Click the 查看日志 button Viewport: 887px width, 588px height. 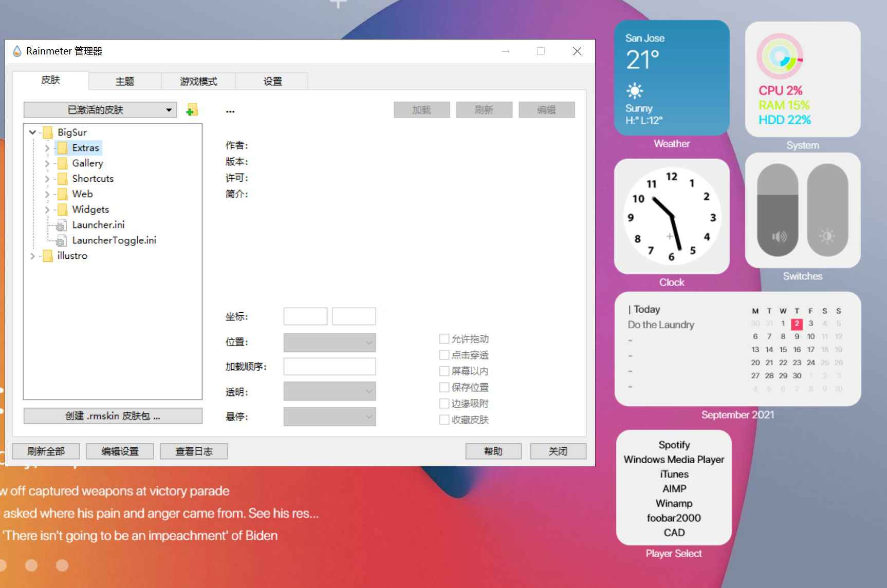[x=194, y=451]
